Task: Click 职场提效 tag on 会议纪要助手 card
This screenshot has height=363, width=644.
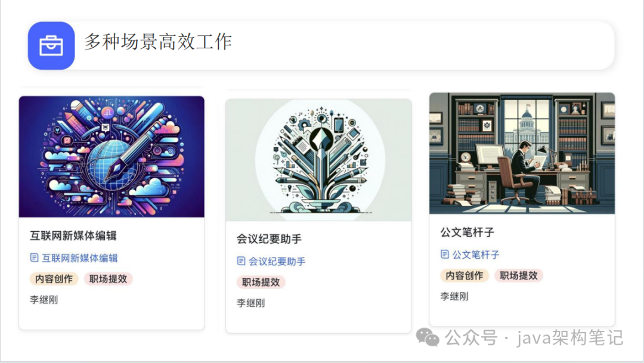Action: (x=261, y=282)
